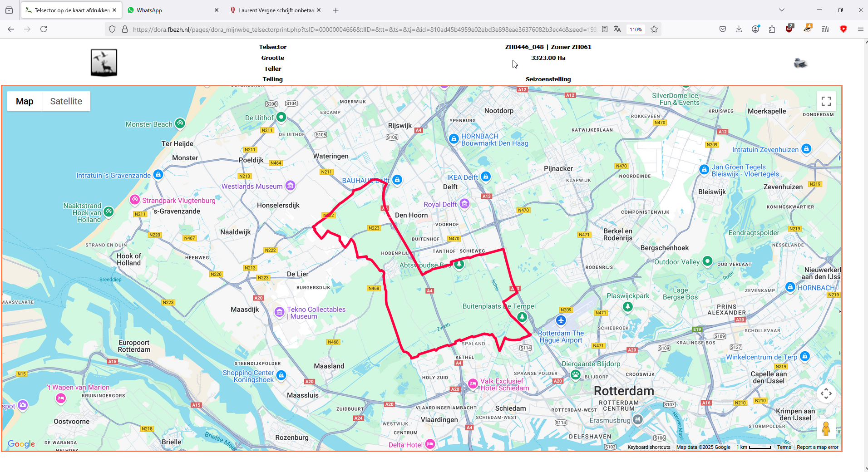Open the translate page icon
868x472 pixels.
pos(617,29)
